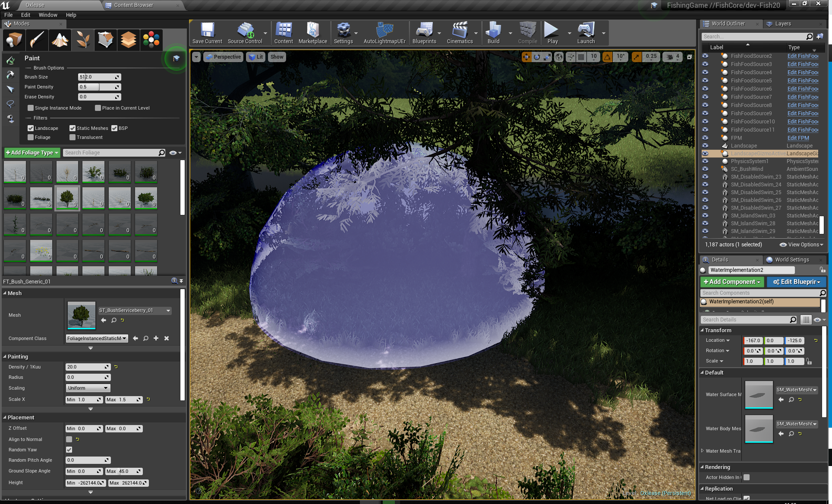Open View Options in World Outliner
Screen dimensions: 832x504
[801, 245]
